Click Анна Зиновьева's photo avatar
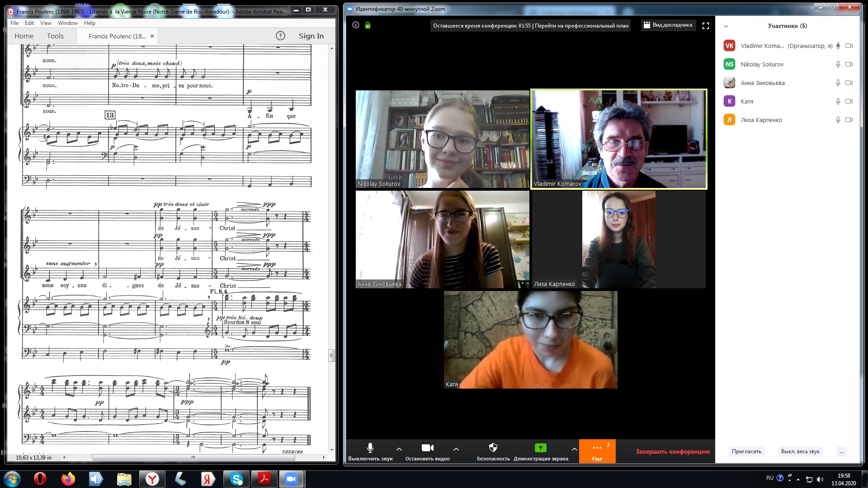The image size is (868, 488). 729,83
